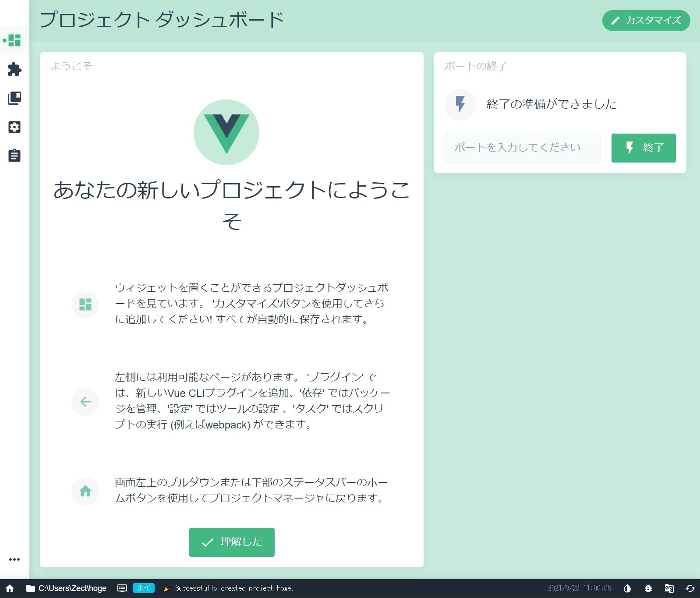Viewport: 700px width, 598px height.
Task: Click the あなたの新しいプロジェクトにようこそ heading
Action: 232,205
